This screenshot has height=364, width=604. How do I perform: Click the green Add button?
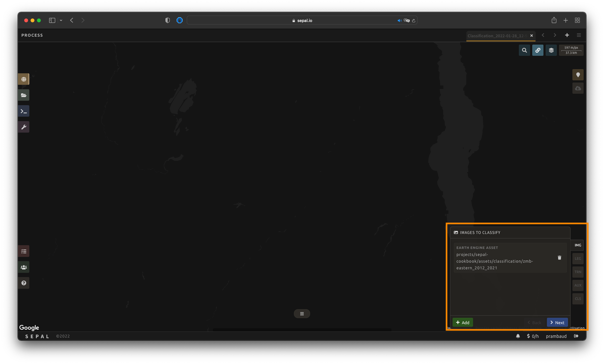(x=462, y=323)
